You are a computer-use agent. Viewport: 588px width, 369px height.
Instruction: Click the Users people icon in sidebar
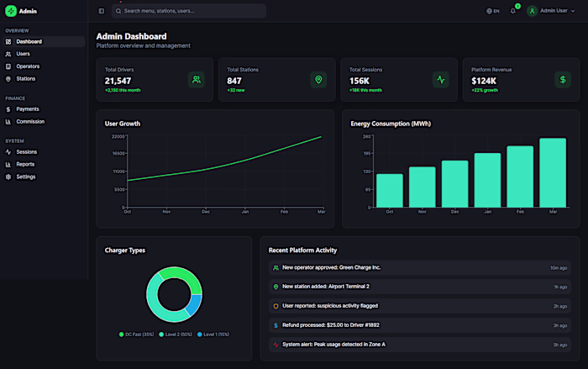click(x=8, y=54)
